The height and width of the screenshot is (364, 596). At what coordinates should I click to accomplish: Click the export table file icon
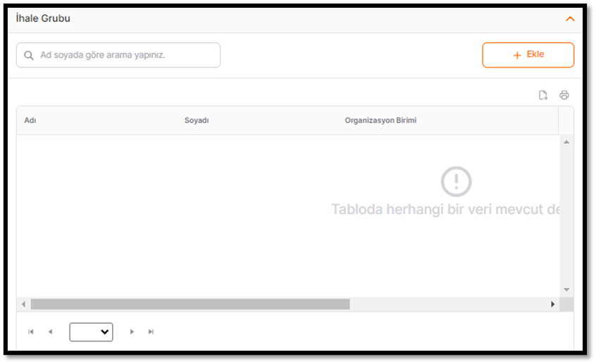coord(543,95)
